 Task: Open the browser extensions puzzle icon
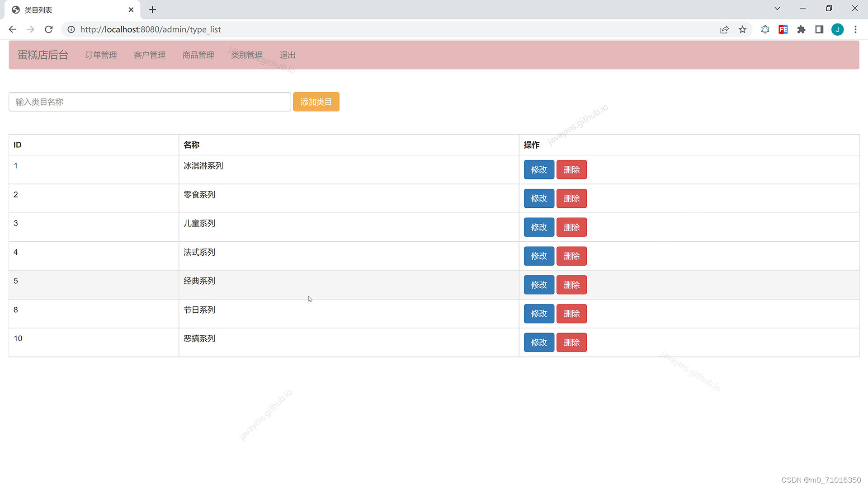point(801,29)
